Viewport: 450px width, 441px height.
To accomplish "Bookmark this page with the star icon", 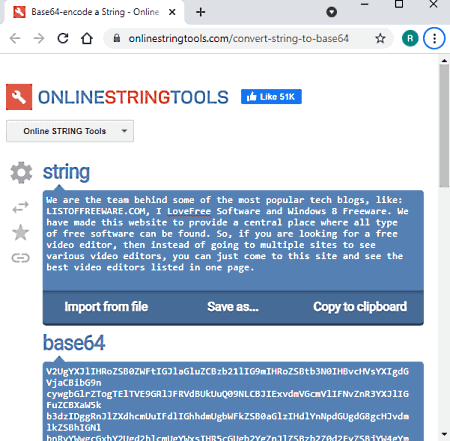I will pyautogui.click(x=380, y=39).
